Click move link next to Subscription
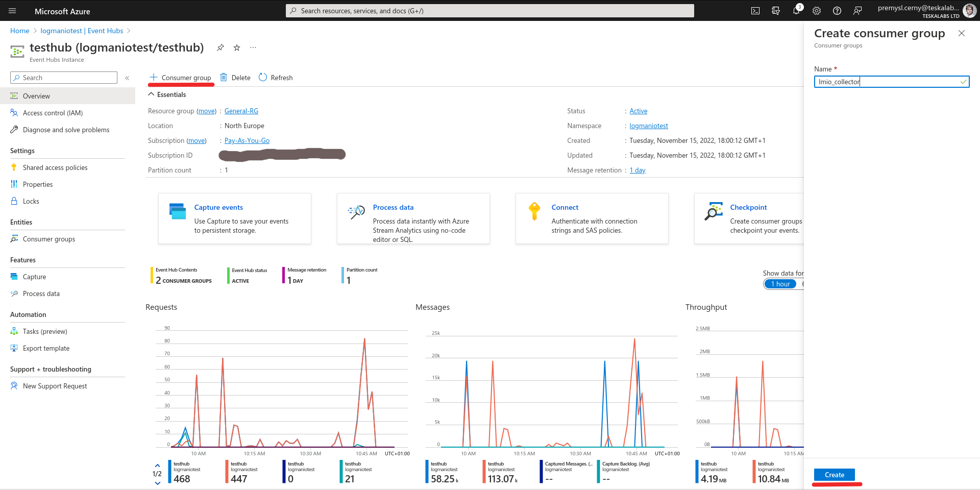Image resolution: width=980 pixels, height=490 pixels. [197, 140]
